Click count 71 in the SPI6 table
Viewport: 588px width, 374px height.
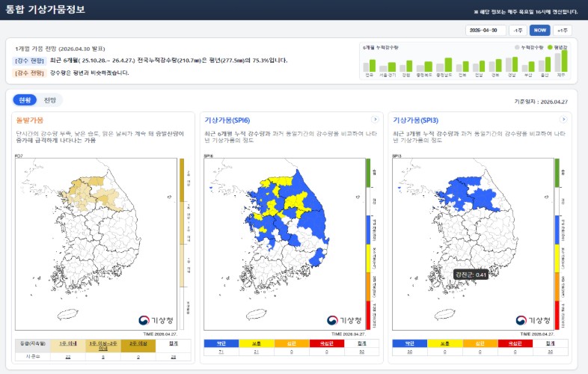click(221, 352)
